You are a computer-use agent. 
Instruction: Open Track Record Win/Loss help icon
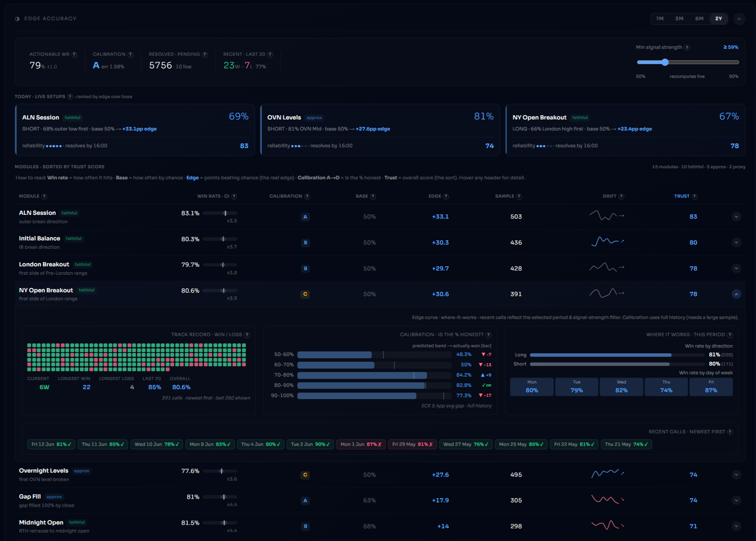[x=247, y=335]
